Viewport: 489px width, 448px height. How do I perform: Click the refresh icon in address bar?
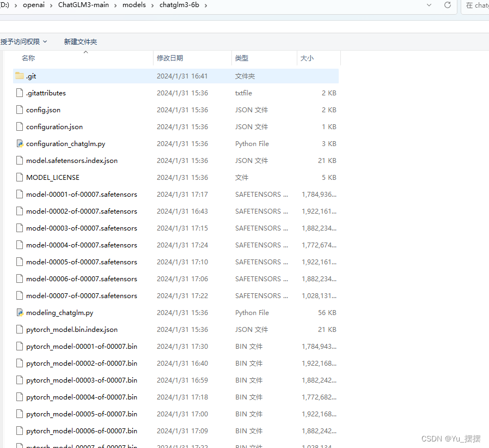(x=447, y=5)
